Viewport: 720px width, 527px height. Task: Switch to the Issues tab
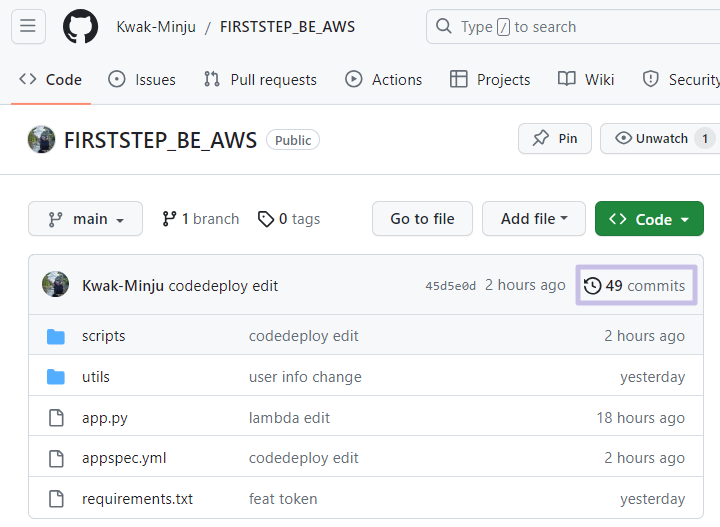click(x=142, y=79)
